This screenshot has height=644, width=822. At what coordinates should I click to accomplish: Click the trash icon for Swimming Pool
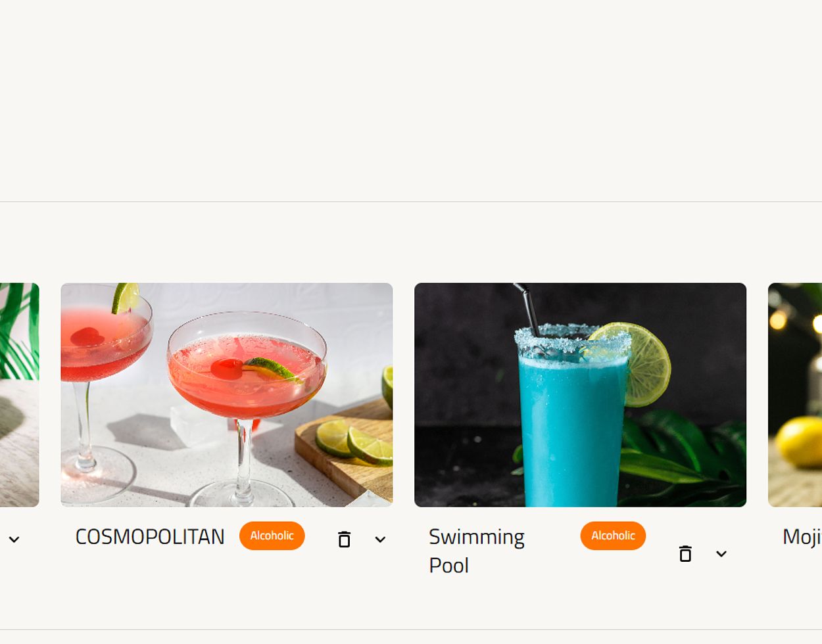[x=685, y=554]
